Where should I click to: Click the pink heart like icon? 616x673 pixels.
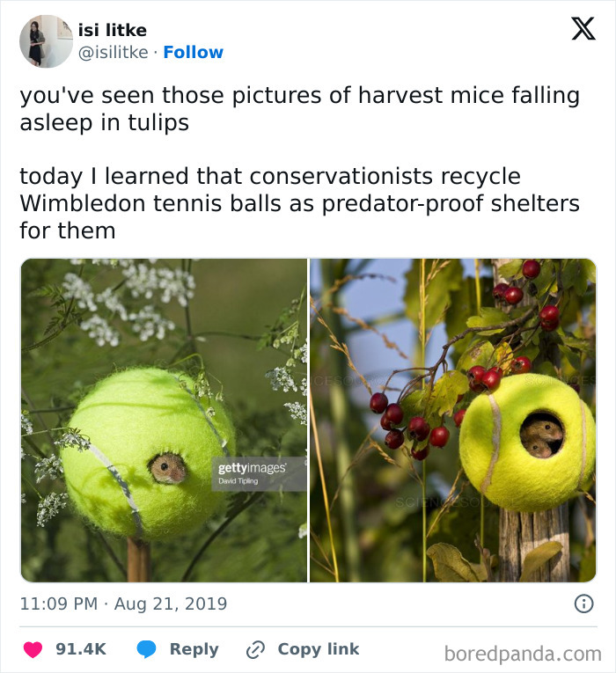[x=33, y=649]
